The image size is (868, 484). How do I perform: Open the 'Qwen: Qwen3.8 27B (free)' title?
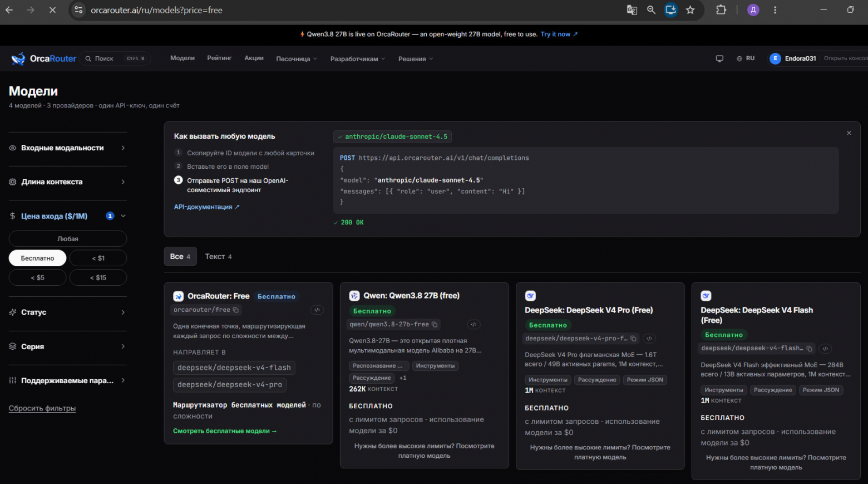[412, 296]
